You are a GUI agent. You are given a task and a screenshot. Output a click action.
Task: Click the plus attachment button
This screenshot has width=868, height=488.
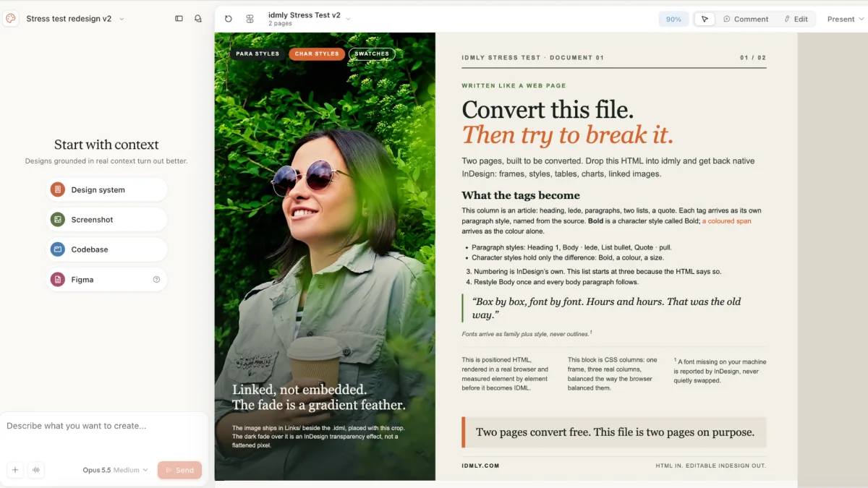point(15,470)
